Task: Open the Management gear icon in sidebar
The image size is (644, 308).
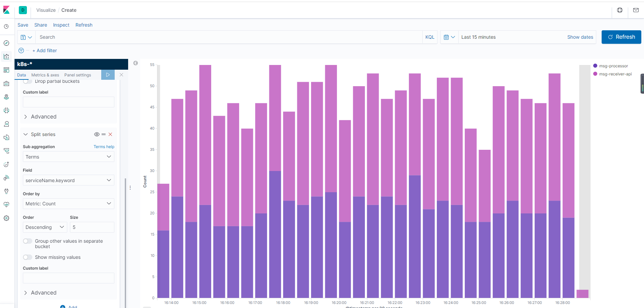Action: tap(6, 218)
